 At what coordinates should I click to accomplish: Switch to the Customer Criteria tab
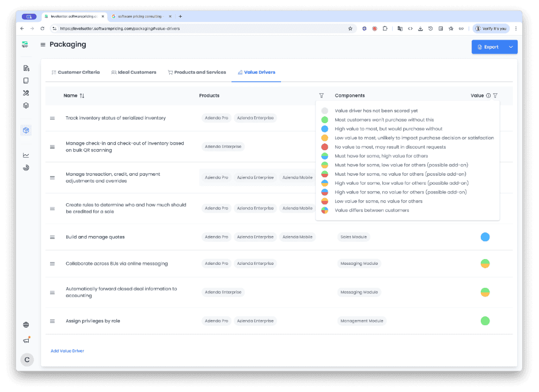pyautogui.click(x=75, y=72)
